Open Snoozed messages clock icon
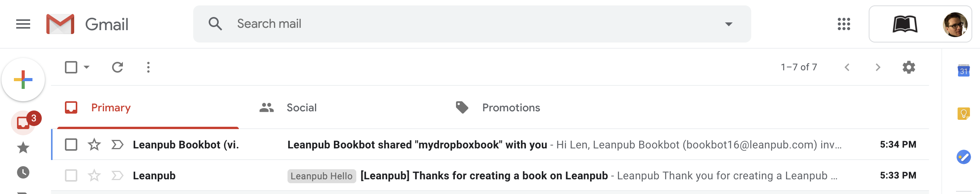Image resolution: width=980 pixels, height=194 pixels. click(23, 172)
